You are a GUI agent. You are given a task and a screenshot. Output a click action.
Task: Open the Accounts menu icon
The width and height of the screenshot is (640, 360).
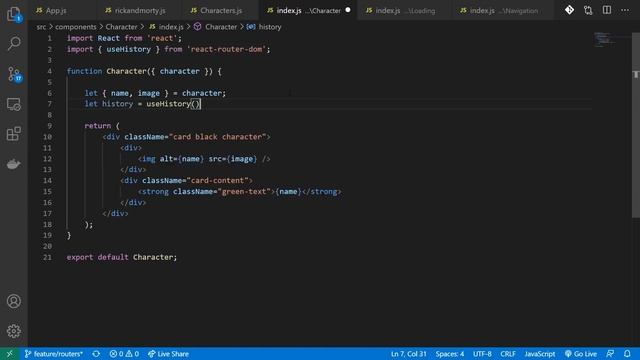click(x=14, y=301)
